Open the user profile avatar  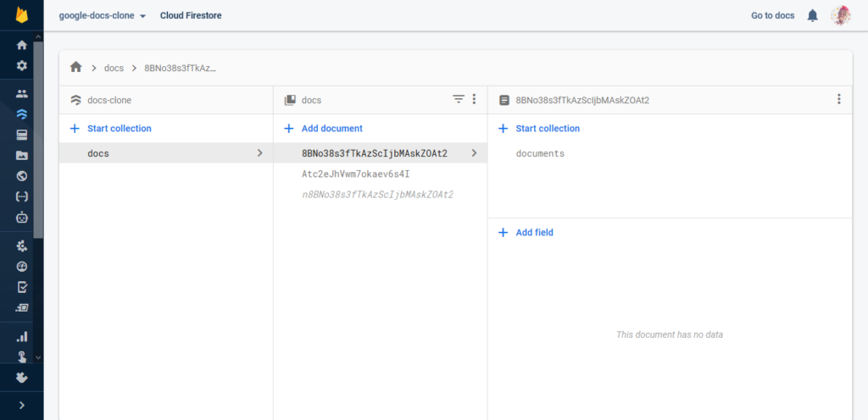tap(840, 15)
